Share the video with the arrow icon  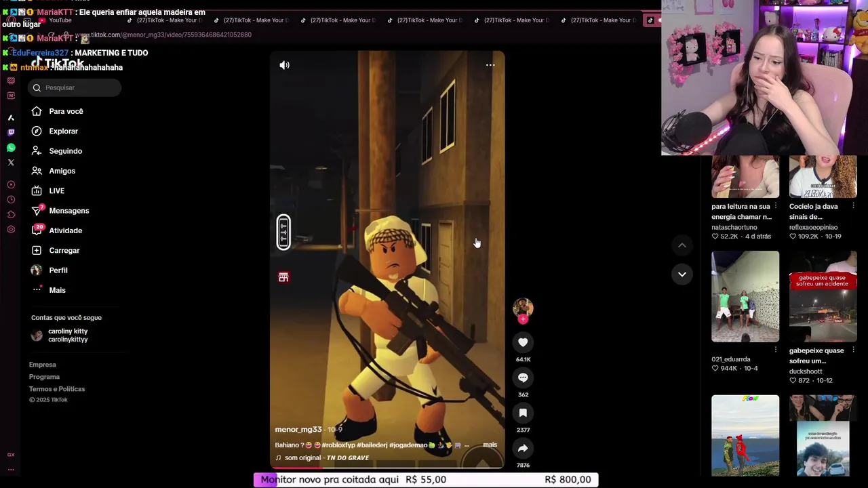click(x=523, y=448)
